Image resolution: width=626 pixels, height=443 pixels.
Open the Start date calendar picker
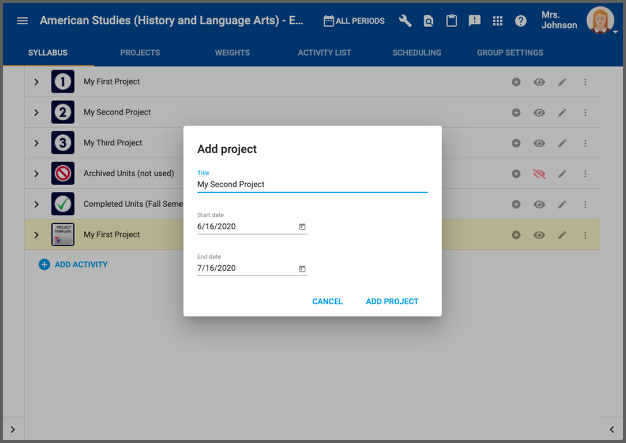302,226
